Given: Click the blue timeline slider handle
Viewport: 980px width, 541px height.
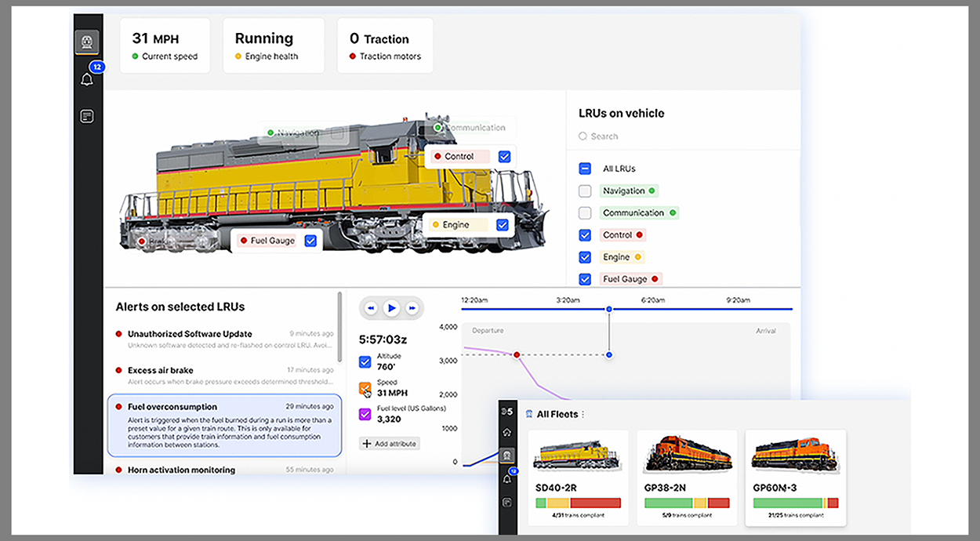Looking at the screenshot, I should pyautogui.click(x=609, y=309).
